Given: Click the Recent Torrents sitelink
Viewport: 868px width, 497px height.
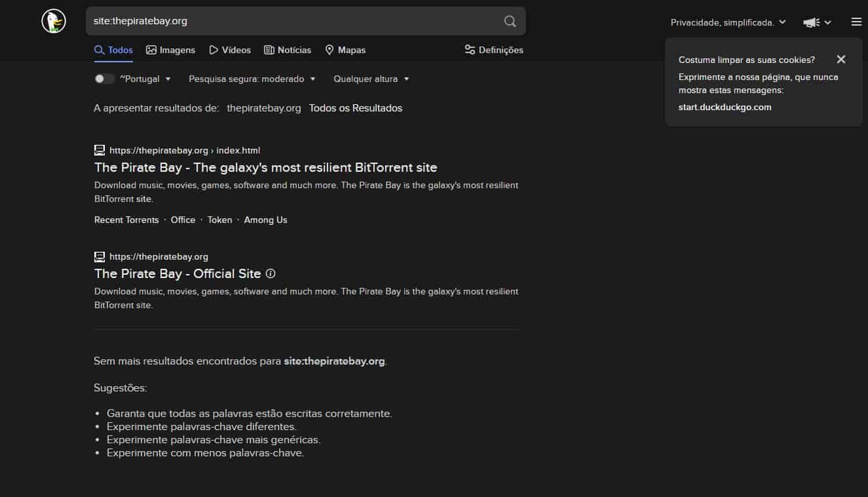Looking at the screenshot, I should 126,220.
